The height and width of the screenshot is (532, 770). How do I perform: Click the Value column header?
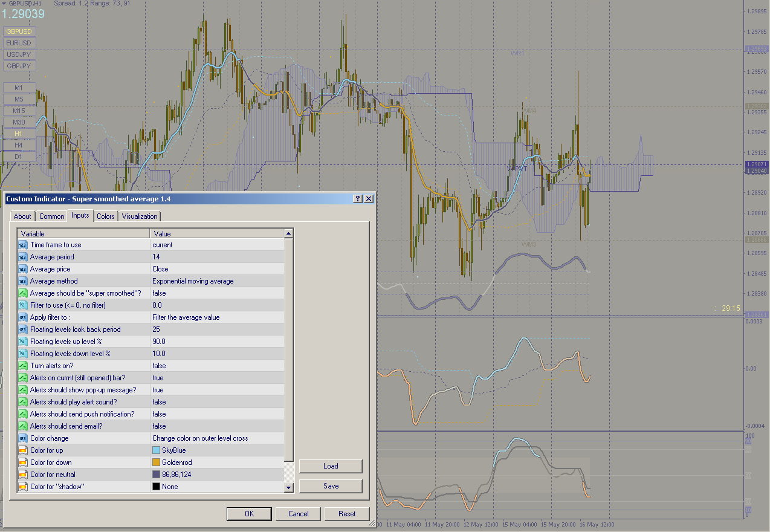tap(217, 233)
